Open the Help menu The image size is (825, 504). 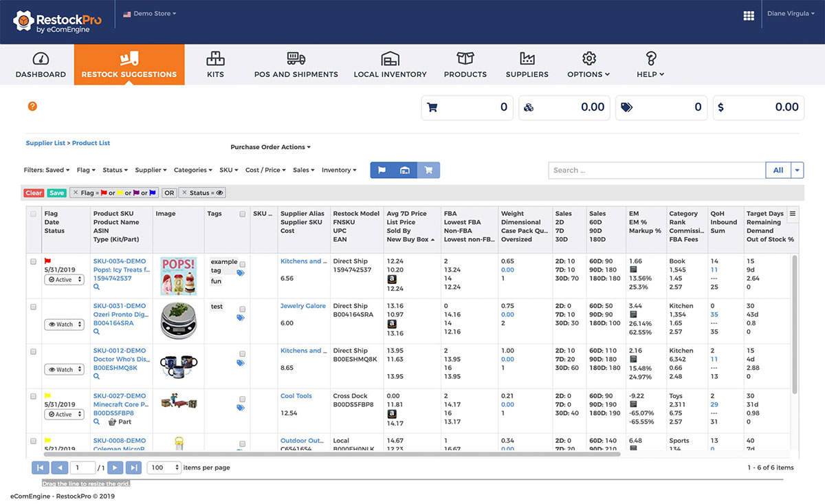(x=650, y=65)
